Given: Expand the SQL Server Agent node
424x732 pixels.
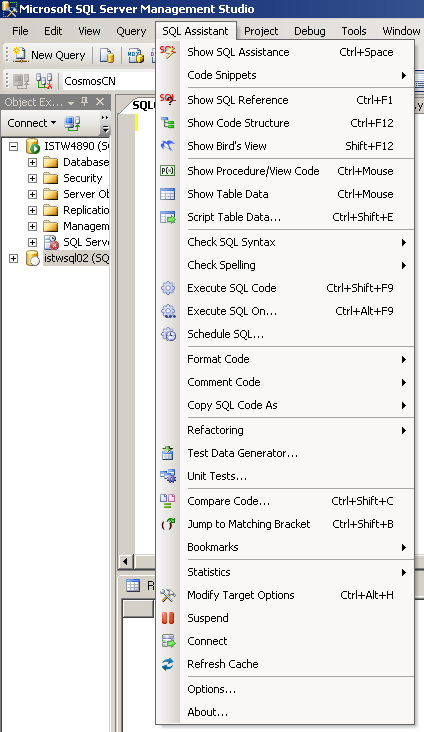Looking at the screenshot, I should click(x=32, y=242).
